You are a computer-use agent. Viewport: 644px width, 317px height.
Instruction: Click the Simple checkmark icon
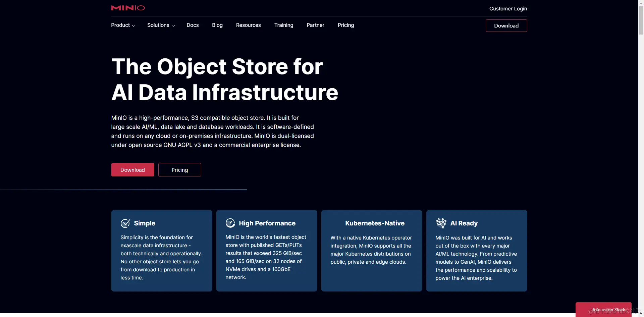125,223
